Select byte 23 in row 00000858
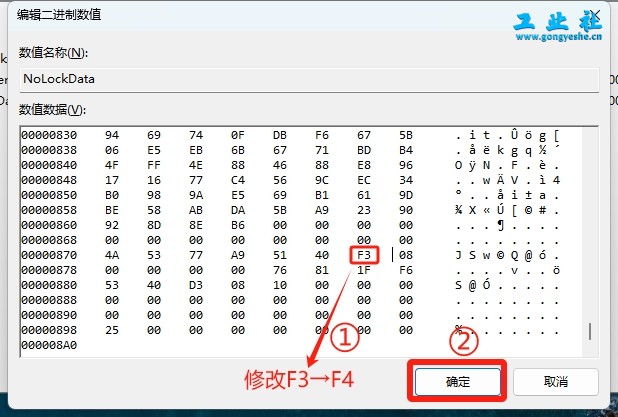 click(364, 210)
